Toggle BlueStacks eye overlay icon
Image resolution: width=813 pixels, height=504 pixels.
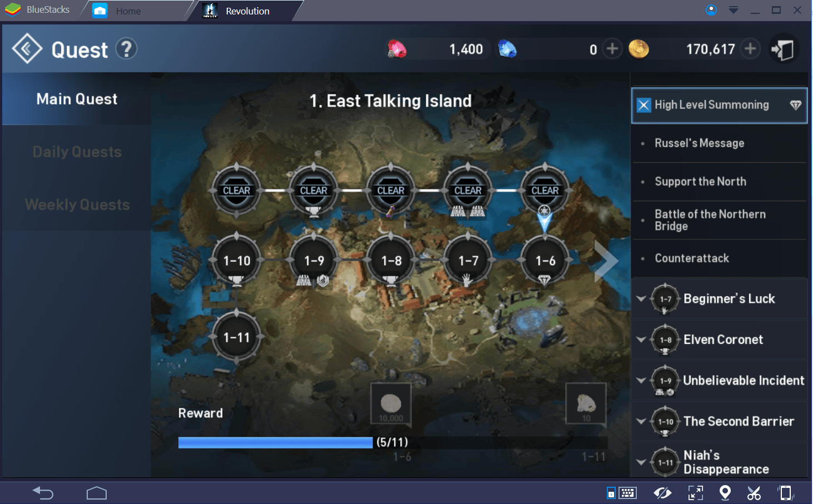[662, 493]
